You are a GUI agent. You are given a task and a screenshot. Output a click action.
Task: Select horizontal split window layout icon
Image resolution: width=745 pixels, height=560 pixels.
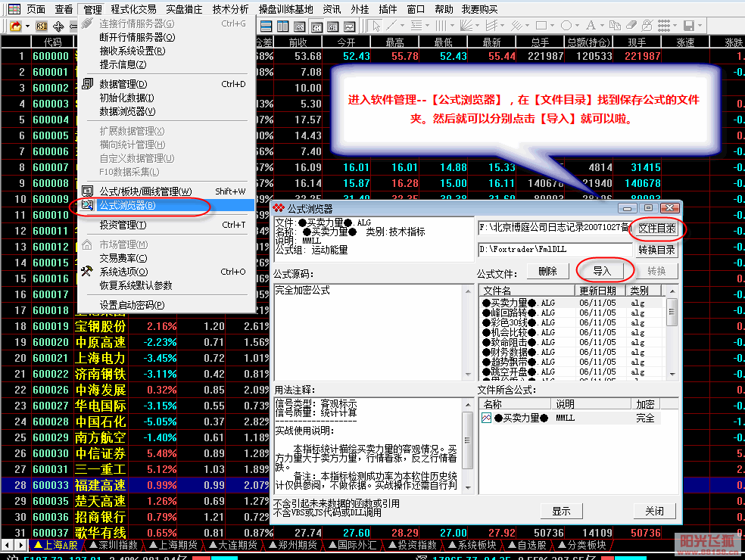tap(267, 26)
